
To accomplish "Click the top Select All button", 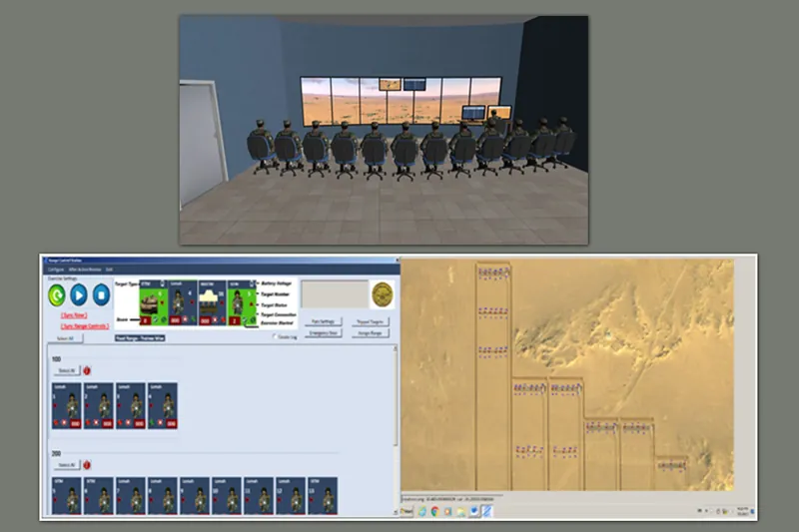I will (x=65, y=338).
